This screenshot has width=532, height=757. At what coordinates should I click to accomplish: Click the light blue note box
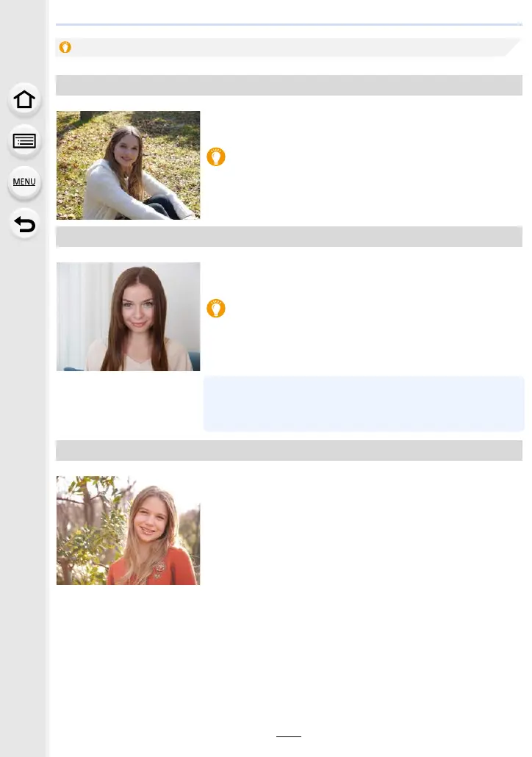364,403
